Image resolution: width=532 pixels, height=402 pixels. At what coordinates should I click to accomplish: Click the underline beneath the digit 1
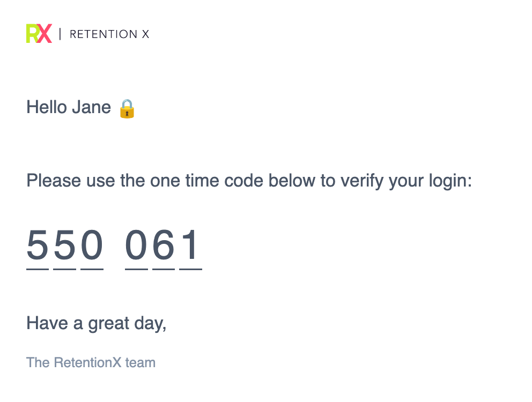[191, 270]
